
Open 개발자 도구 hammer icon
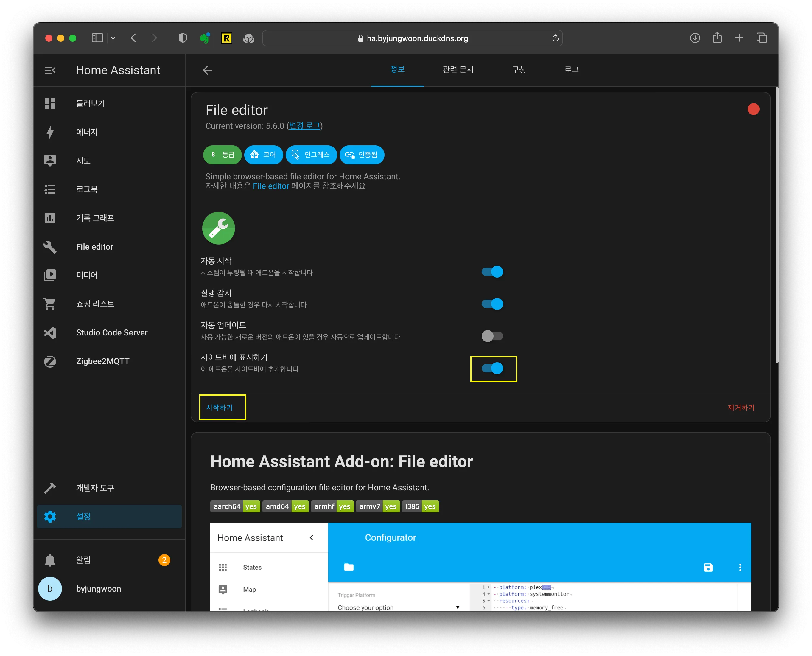click(x=50, y=488)
